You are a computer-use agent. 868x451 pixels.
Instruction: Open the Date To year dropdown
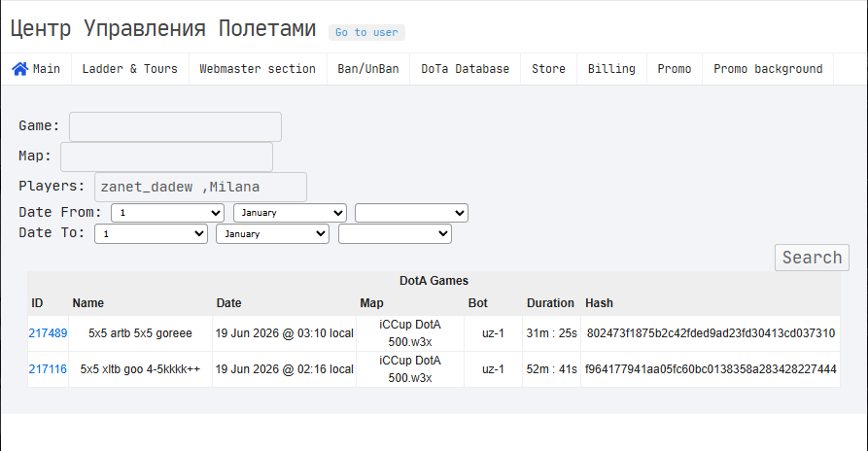(x=395, y=233)
